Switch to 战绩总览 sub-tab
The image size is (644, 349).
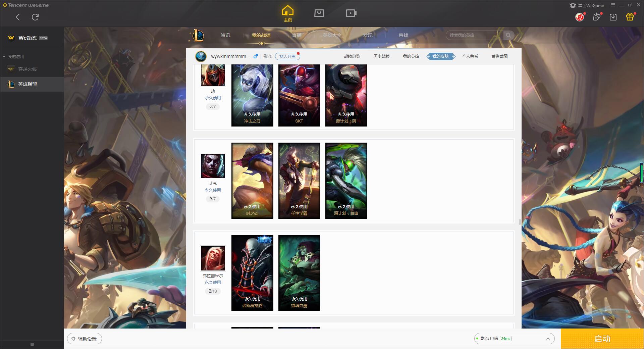point(352,56)
